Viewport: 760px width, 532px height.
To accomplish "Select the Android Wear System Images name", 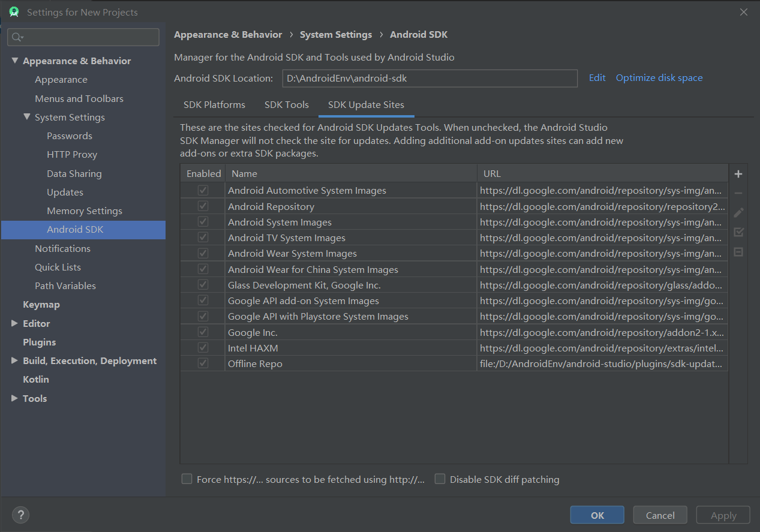I will pyautogui.click(x=292, y=253).
